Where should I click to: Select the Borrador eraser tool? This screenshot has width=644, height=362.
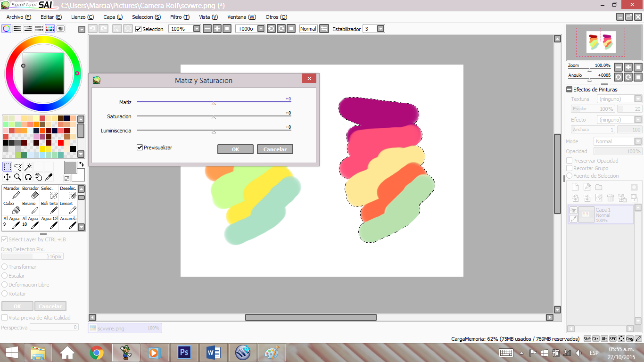click(x=30, y=193)
